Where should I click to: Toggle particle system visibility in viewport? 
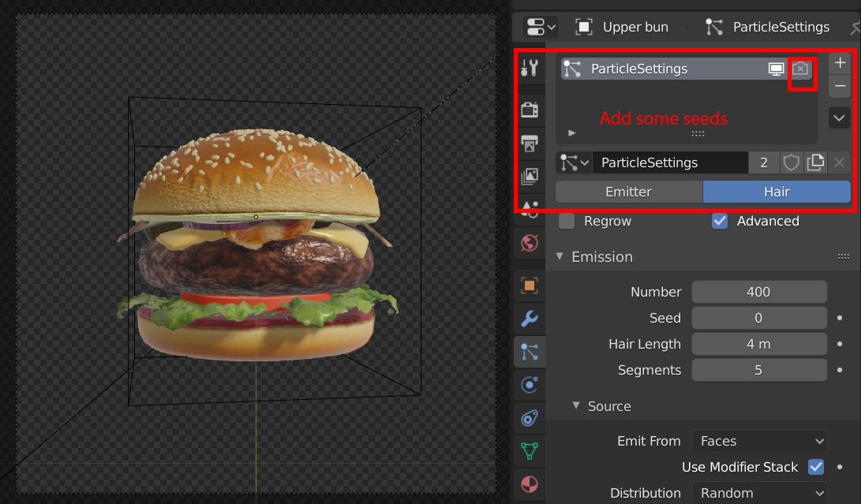coord(776,69)
